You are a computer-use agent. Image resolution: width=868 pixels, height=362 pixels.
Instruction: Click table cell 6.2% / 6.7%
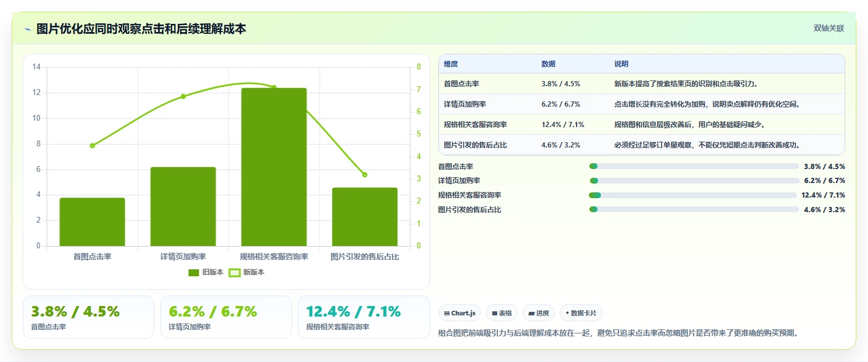click(x=561, y=104)
